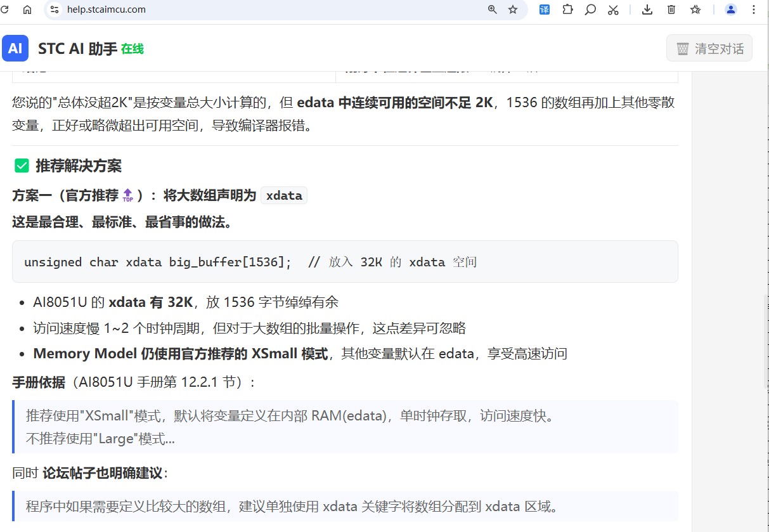
Task: Click the trash can toolbar icon
Action: 671,10
